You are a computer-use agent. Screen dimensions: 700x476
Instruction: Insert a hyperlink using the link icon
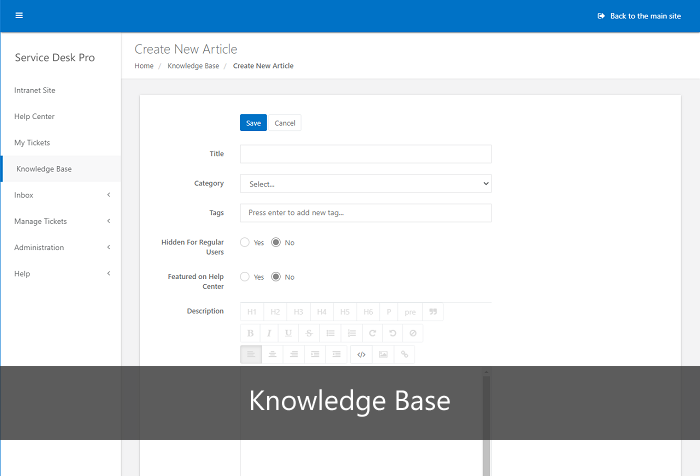pos(404,355)
